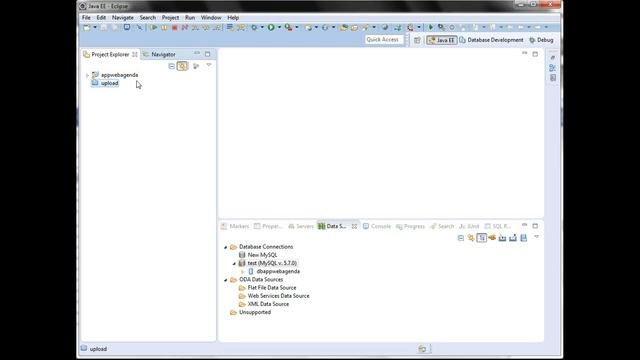
Task: Select the dbappwebagenda database
Action: click(x=278, y=271)
